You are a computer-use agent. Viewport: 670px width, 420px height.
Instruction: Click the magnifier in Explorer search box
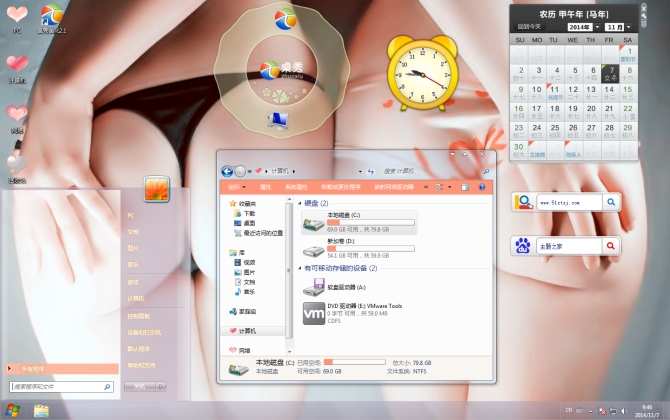click(x=486, y=171)
